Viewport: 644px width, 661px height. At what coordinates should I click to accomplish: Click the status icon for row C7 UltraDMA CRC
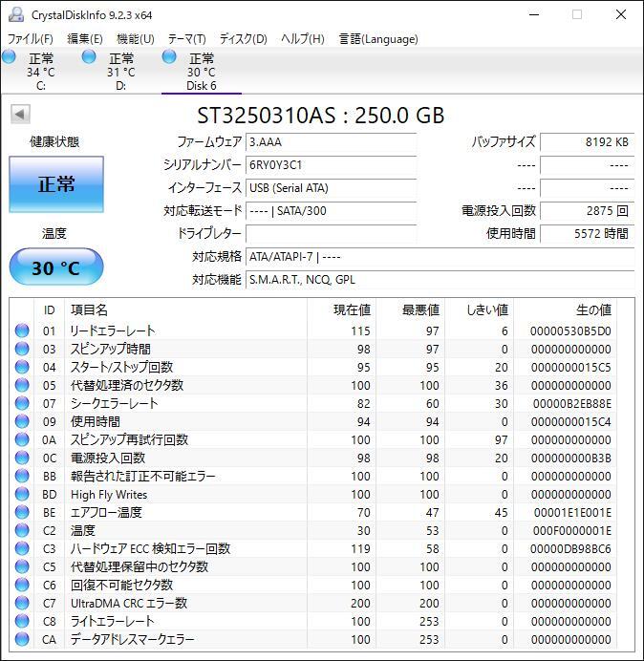click(x=22, y=604)
